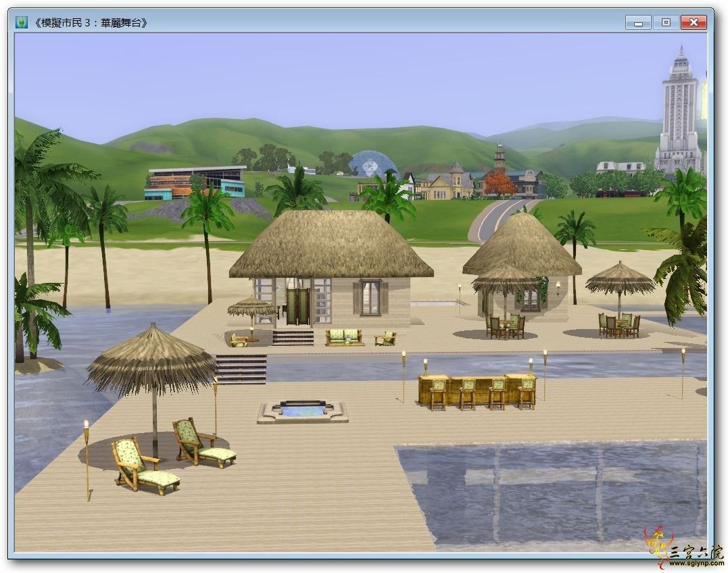
Task: Select the hot tub on the deck
Action: pyautogui.click(x=303, y=412)
